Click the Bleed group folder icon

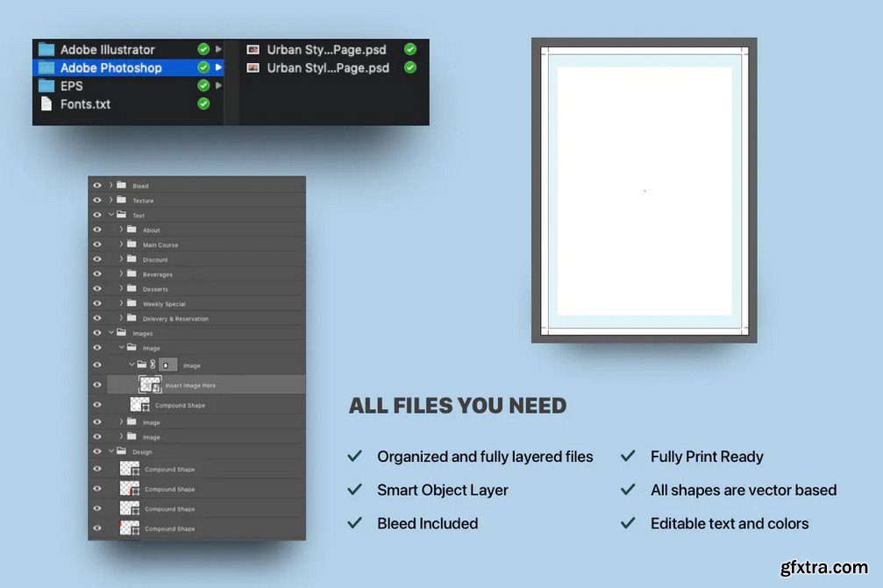[121, 186]
